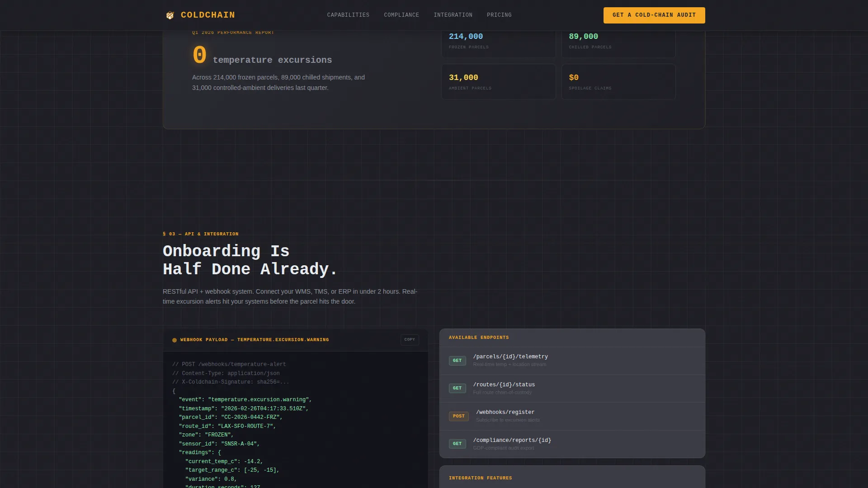The width and height of the screenshot is (868, 488).
Task: Click the POST badge for webhooks register
Action: 459,416
